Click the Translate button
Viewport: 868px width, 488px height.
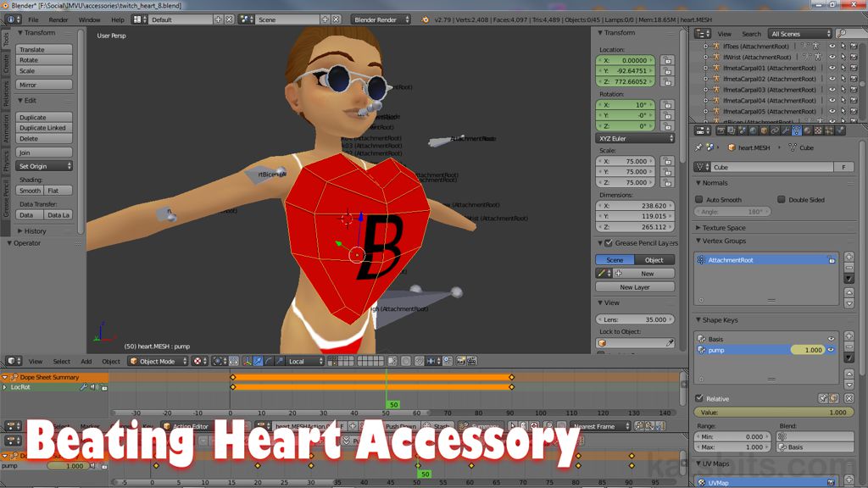click(44, 49)
